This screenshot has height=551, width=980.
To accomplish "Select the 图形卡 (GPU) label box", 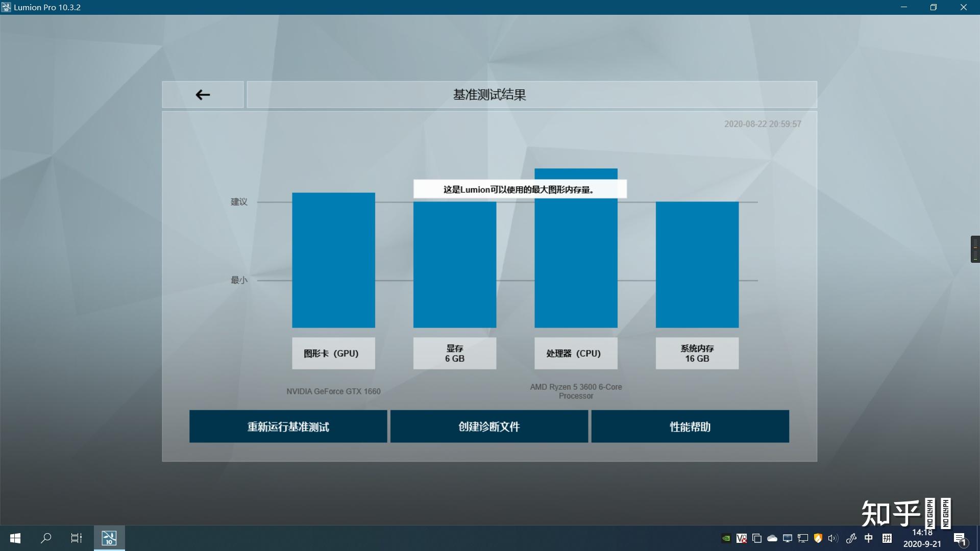I will tap(333, 353).
